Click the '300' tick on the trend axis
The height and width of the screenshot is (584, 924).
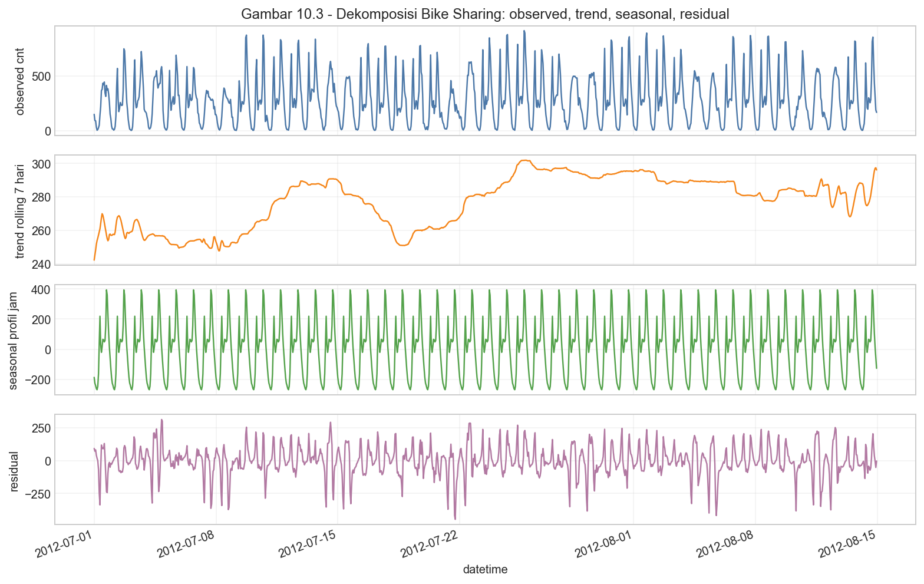pos(40,164)
